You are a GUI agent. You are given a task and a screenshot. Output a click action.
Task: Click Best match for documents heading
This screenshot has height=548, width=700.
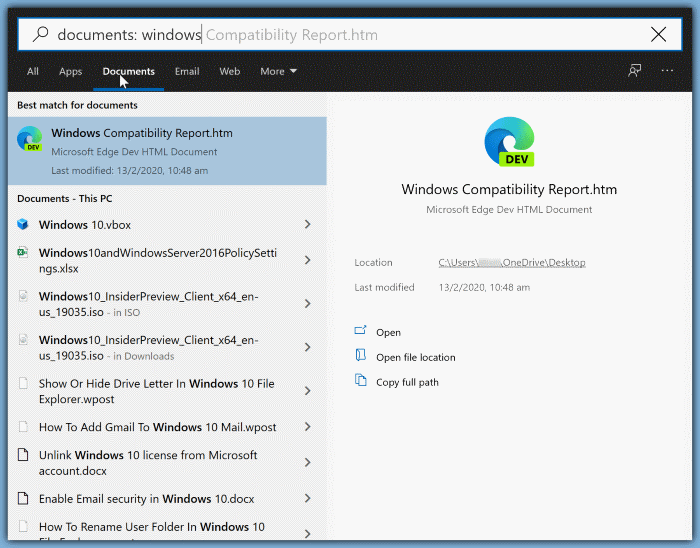[x=77, y=105]
